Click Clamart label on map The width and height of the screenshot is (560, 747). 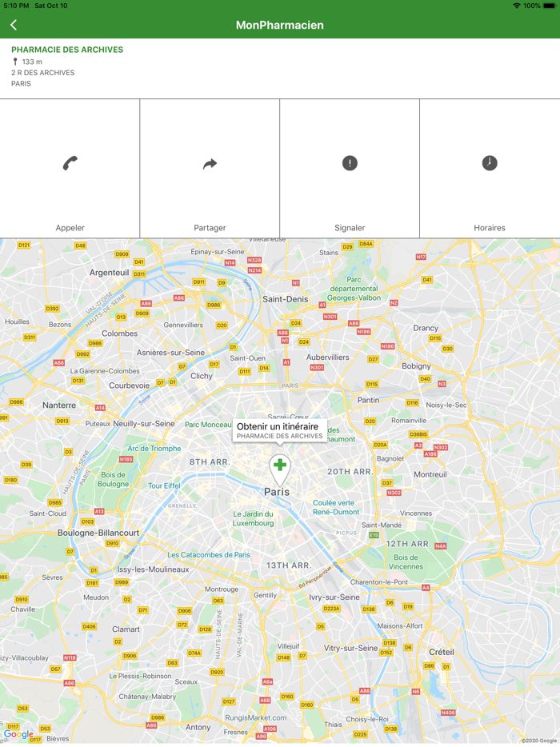tap(126, 629)
